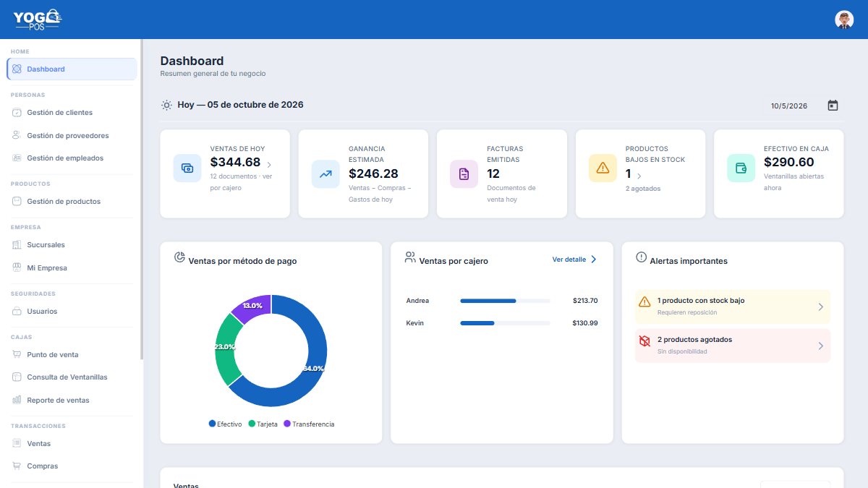Open the Ventas de hoy card
The width and height of the screenshot is (868, 488).
coord(225,174)
